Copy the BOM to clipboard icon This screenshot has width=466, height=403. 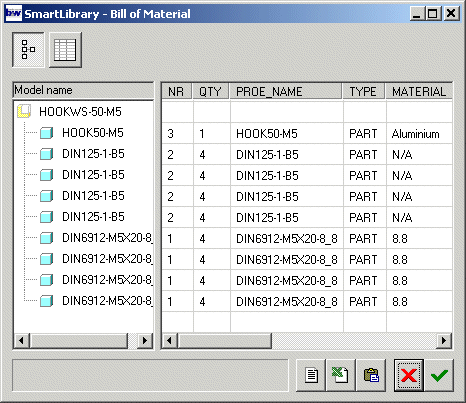(371, 375)
